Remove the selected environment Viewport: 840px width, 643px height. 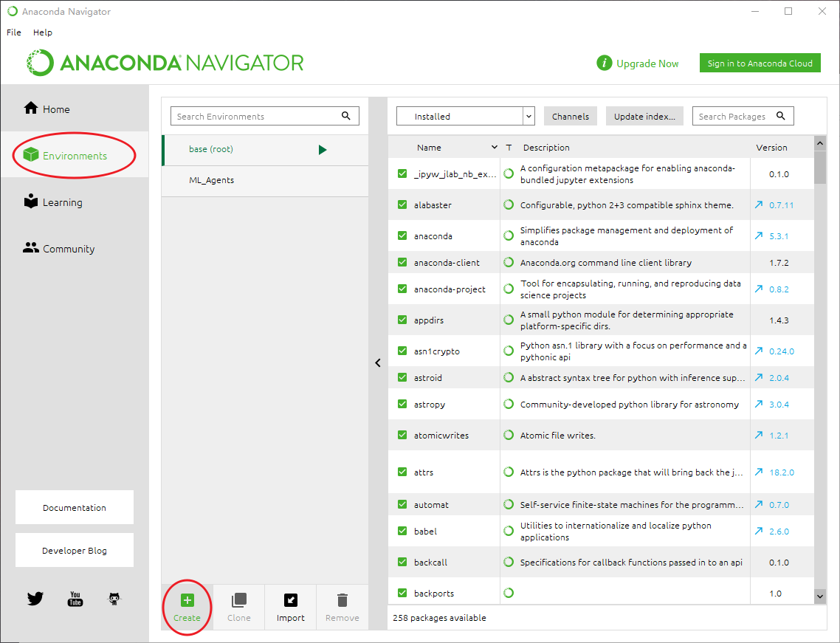(x=342, y=607)
